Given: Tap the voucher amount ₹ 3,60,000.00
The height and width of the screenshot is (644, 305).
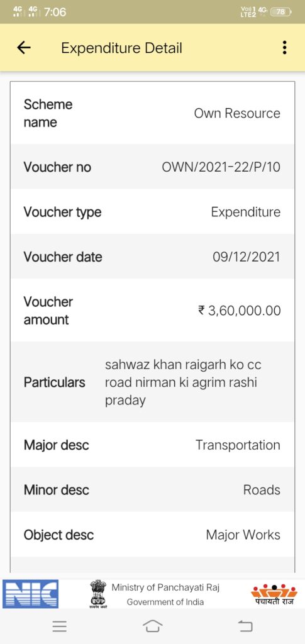Looking at the screenshot, I should pos(240,311).
